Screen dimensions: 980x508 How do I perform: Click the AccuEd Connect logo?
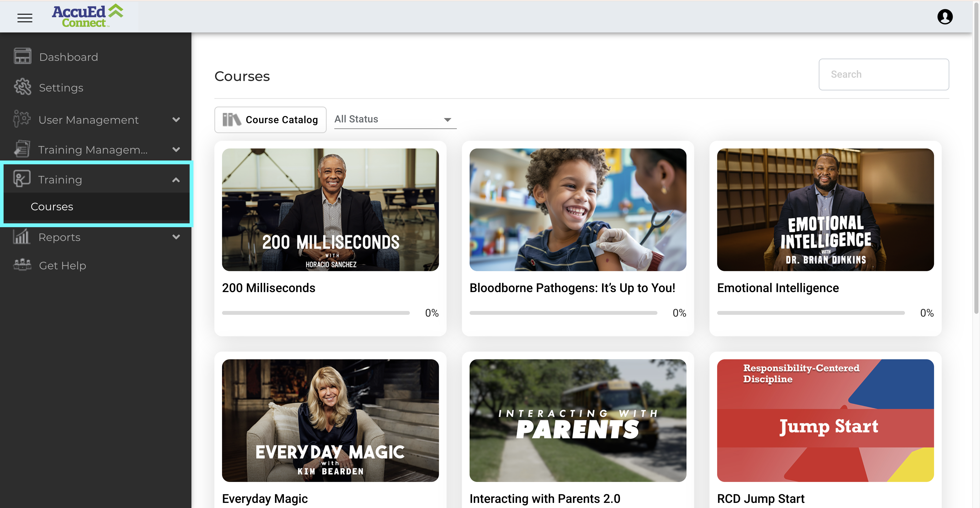coord(87,16)
